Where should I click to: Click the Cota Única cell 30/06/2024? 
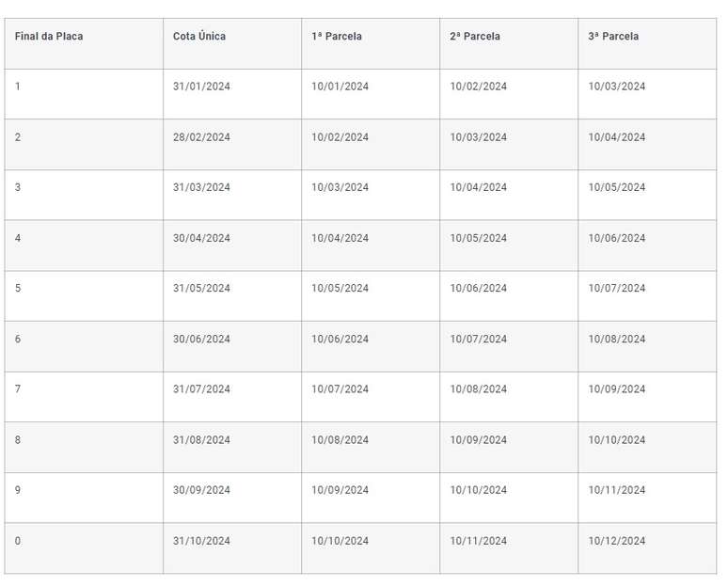pos(201,339)
